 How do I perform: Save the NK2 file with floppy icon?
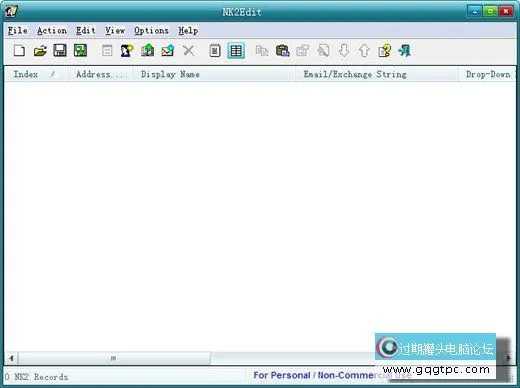[60, 51]
